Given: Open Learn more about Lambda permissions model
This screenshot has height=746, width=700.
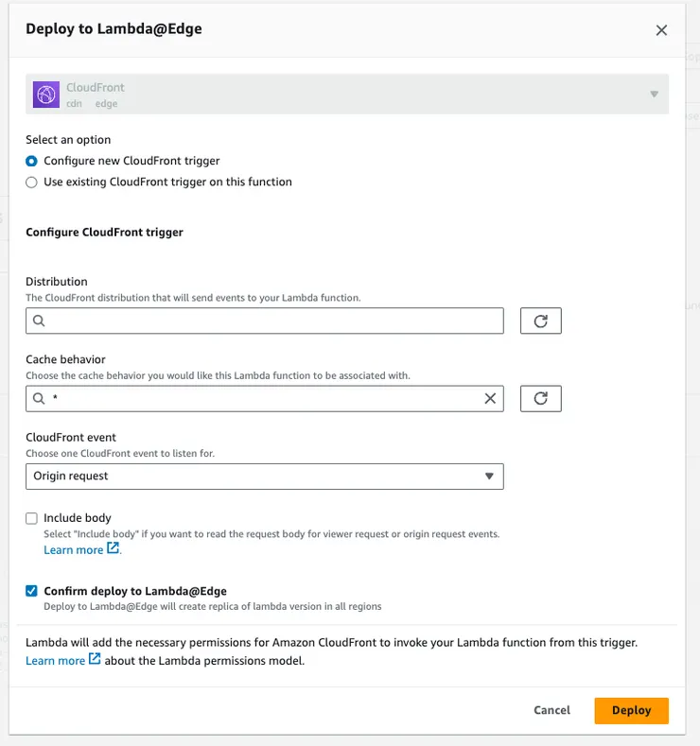Looking at the screenshot, I should click(x=55, y=661).
